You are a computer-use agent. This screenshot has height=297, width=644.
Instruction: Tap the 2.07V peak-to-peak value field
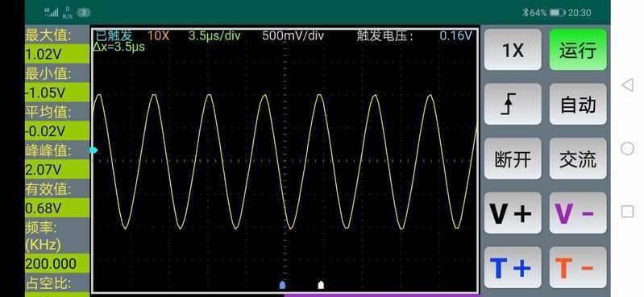pyautogui.click(x=57, y=169)
